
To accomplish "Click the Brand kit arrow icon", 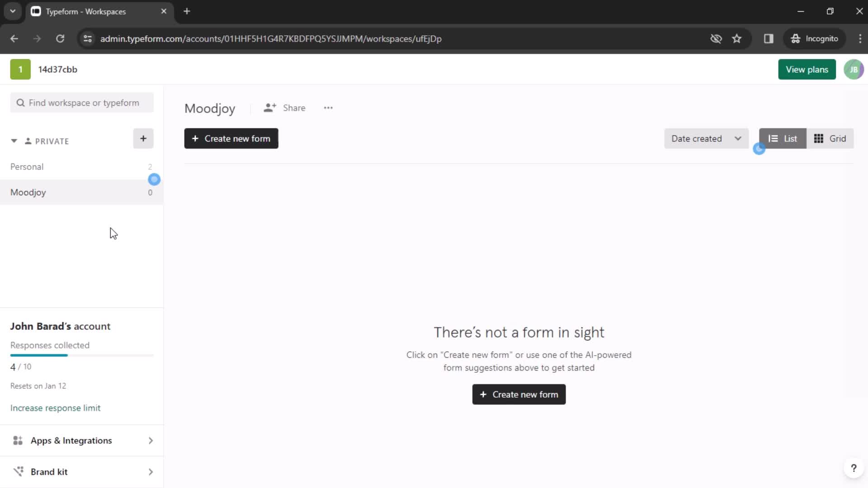I will tap(151, 472).
